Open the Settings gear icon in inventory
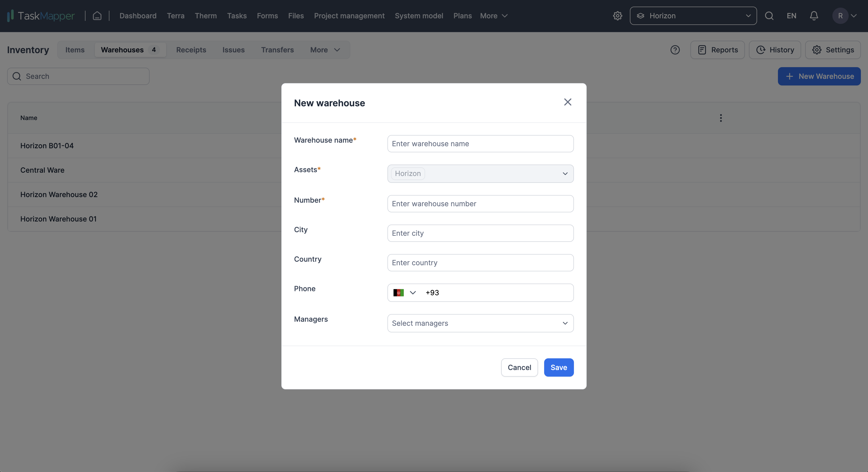Image resolution: width=868 pixels, height=472 pixels. click(x=817, y=49)
